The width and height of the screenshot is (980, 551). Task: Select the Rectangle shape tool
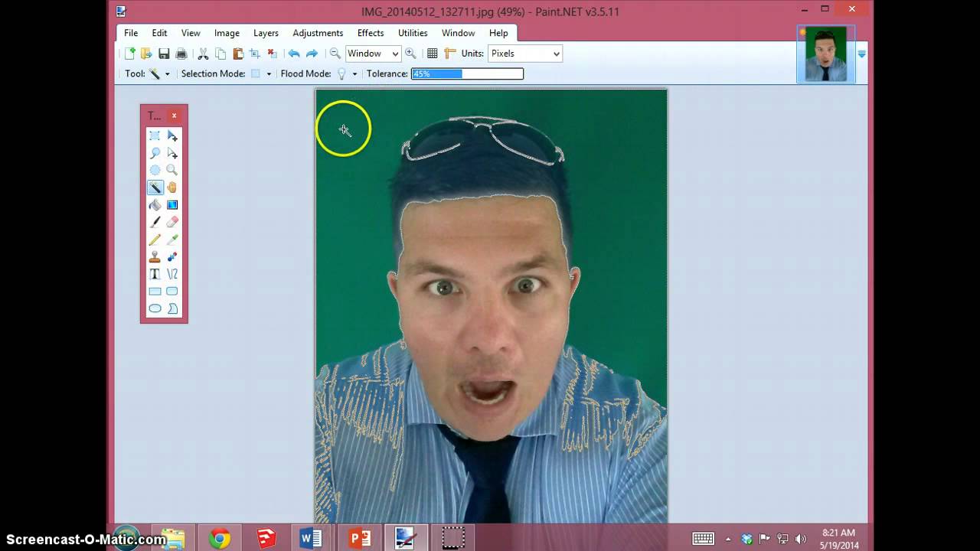(x=155, y=291)
